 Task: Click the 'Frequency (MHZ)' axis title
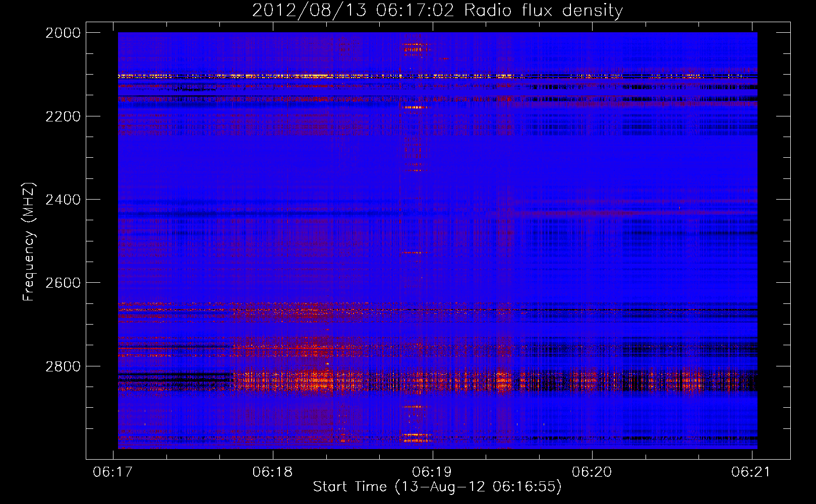point(29,242)
